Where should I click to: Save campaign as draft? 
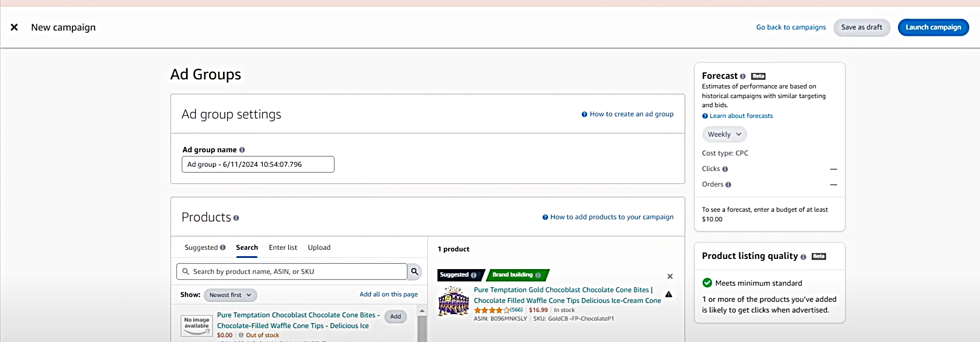pyautogui.click(x=862, y=27)
